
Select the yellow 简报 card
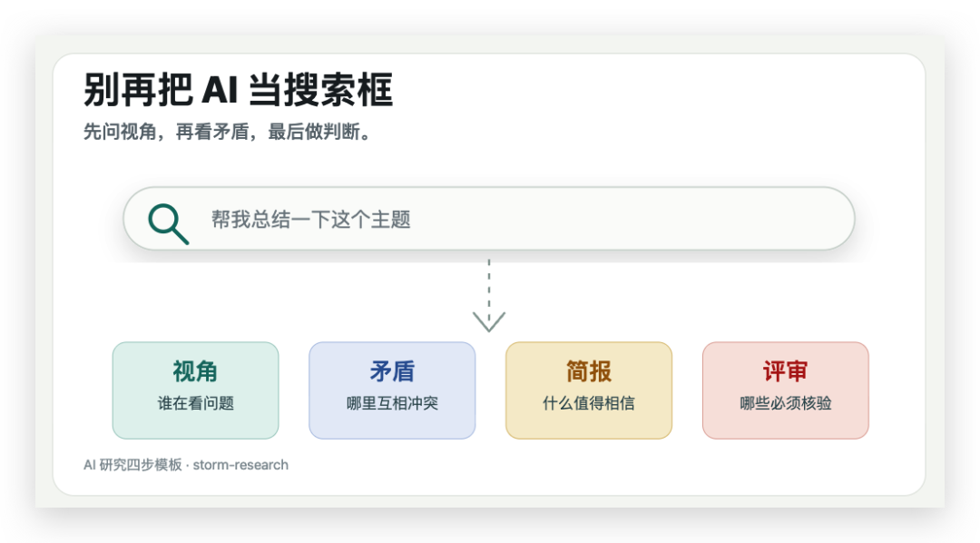coord(589,390)
